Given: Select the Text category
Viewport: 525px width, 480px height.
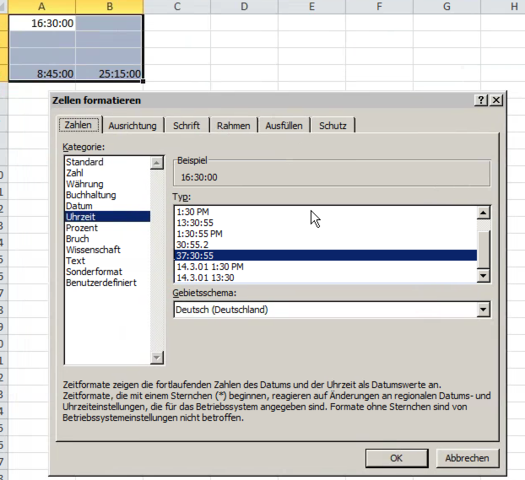Looking at the screenshot, I should 107,261.
